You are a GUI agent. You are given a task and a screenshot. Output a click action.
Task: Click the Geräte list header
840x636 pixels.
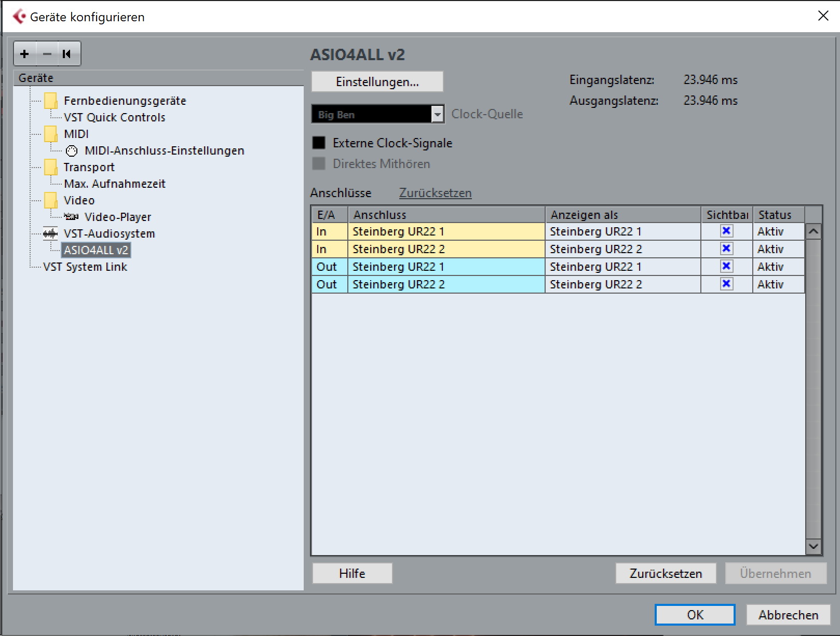[158, 78]
